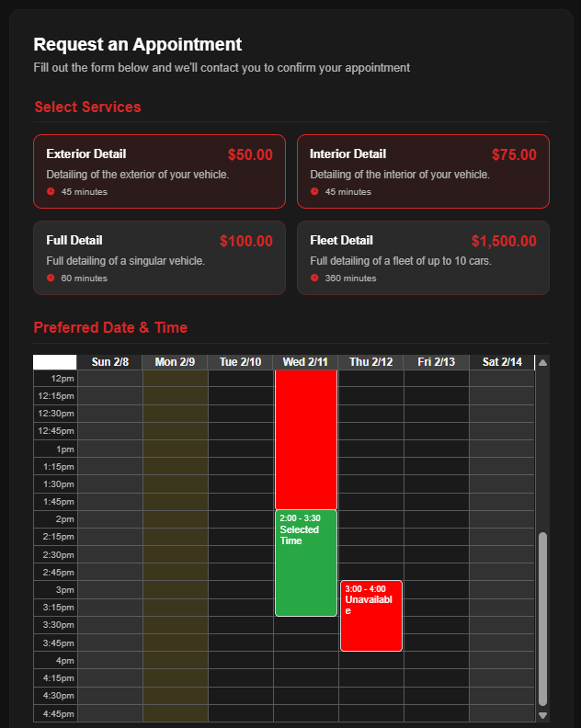
Task: Select the Full Detail service card
Action: point(159,257)
